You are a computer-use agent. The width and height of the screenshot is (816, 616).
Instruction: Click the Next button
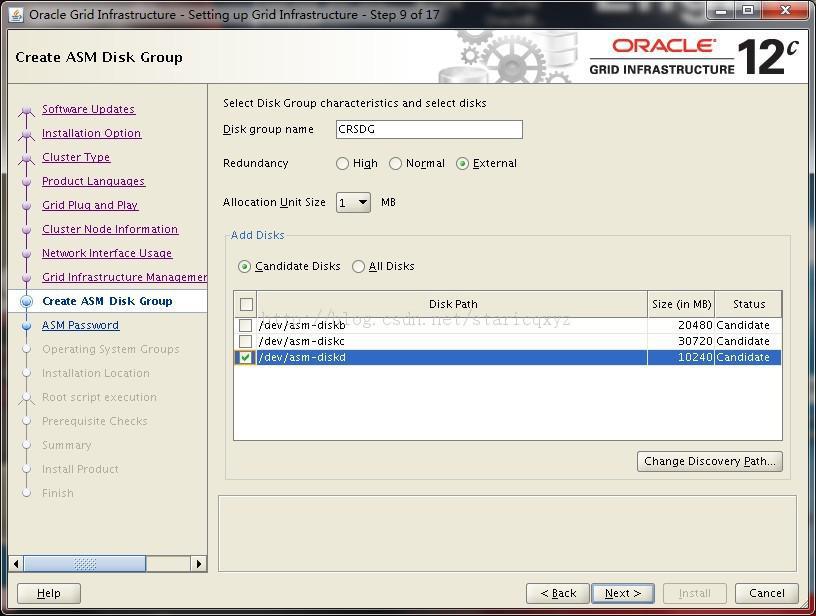tap(623, 593)
